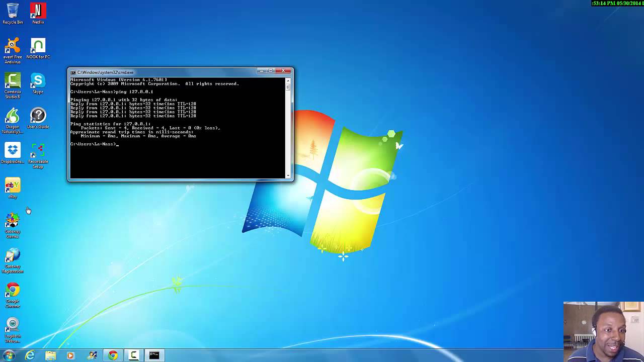Open the Recycle Bin desktop icon
The height and width of the screenshot is (362, 644).
(13, 14)
